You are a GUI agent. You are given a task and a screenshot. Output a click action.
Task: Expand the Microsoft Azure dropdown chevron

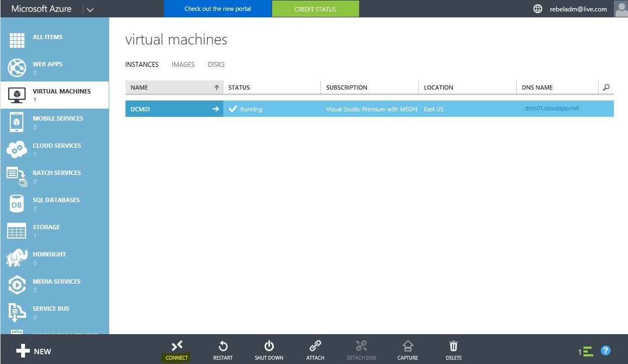click(90, 9)
